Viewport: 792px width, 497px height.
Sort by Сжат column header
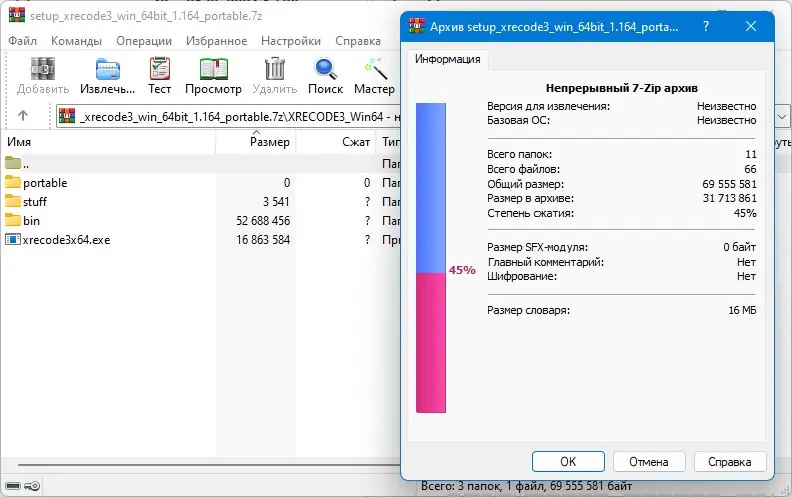click(x=336, y=142)
